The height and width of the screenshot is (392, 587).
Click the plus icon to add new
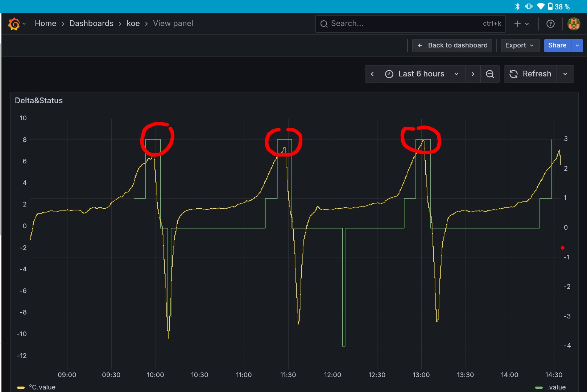pos(517,24)
